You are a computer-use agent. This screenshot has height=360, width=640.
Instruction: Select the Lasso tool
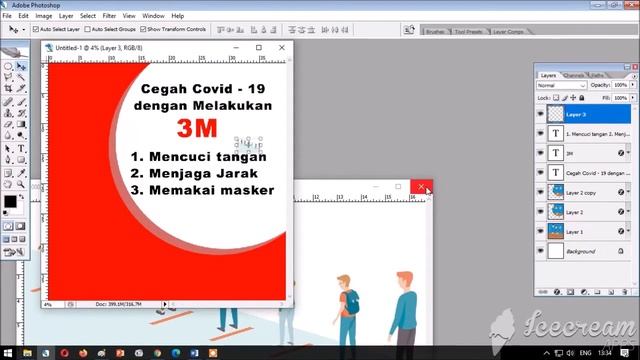(x=8, y=77)
